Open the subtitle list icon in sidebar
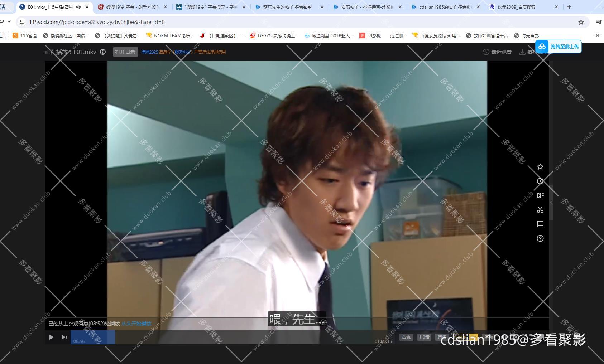The height and width of the screenshot is (364, 604). (540, 224)
